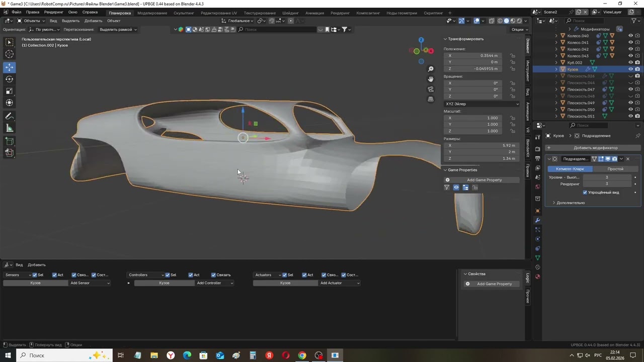This screenshot has height=362, width=644.
Task: Switch to orthographic grid view icon
Action: [x=431, y=99]
